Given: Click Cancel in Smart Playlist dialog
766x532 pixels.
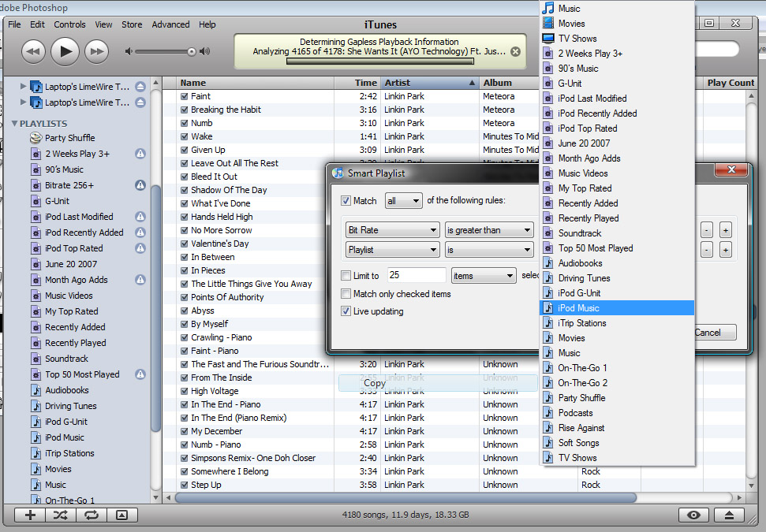Looking at the screenshot, I should pos(715,333).
